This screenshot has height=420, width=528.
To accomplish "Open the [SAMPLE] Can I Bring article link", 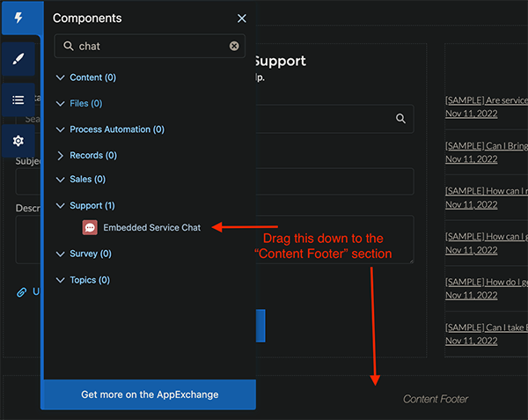I will coord(487,145).
